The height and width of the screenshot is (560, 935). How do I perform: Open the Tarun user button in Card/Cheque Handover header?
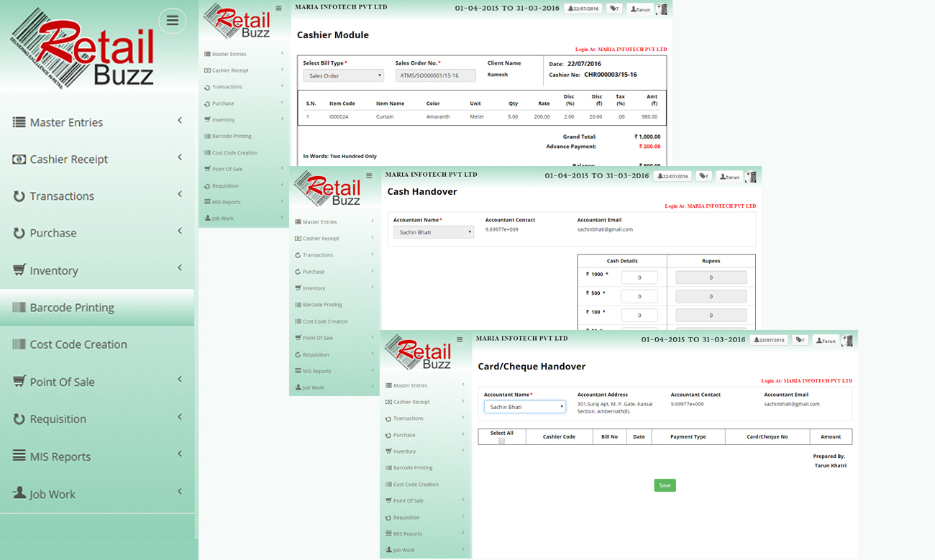(826, 340)
